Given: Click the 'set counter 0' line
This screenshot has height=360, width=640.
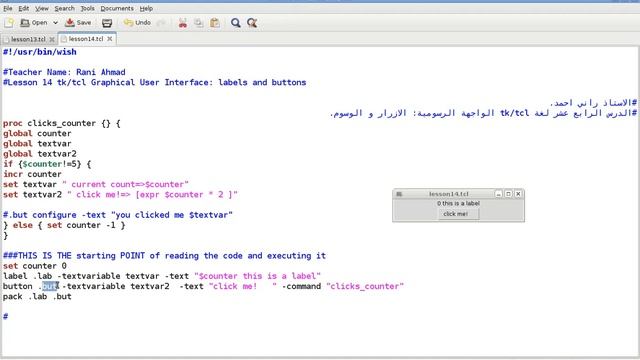Looking at the screenshot, I should 35,266.
